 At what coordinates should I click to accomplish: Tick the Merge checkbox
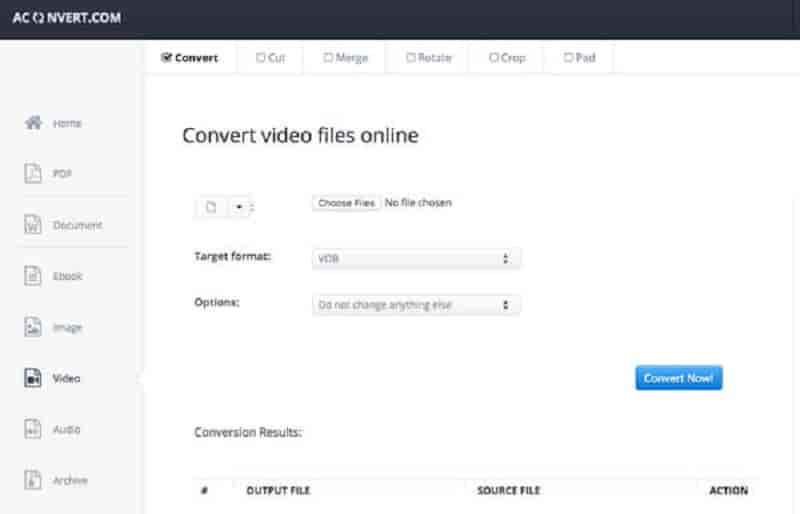[328, 58]
